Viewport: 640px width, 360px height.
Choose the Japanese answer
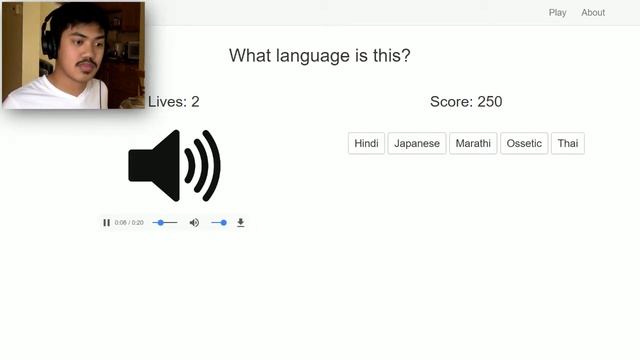point(417,143)
